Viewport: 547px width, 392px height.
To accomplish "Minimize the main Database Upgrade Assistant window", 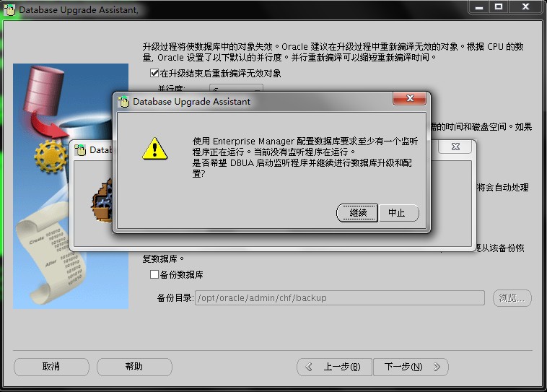I will pos(479,6).
